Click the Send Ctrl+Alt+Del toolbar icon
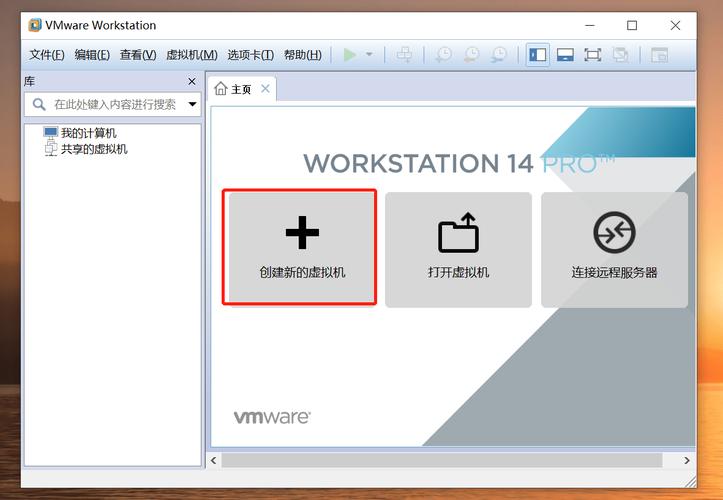Viewport: 723px width, 500px height. pos(404,55)
